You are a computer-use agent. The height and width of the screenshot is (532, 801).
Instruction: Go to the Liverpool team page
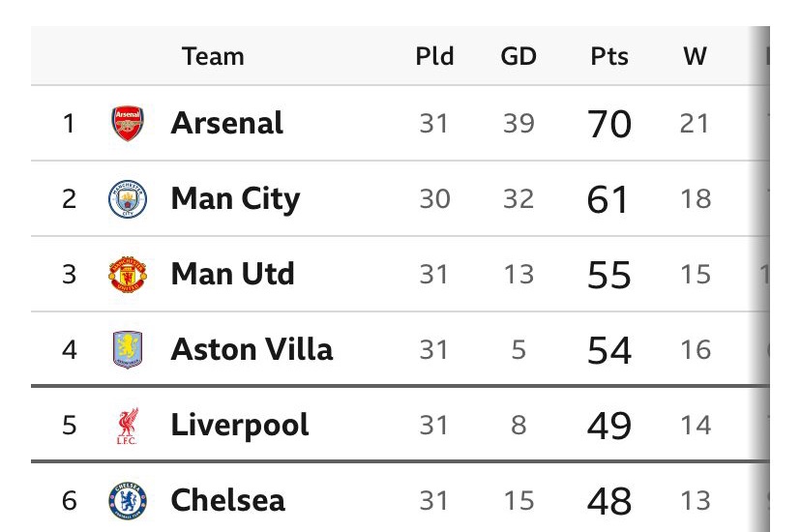[240, 426]
